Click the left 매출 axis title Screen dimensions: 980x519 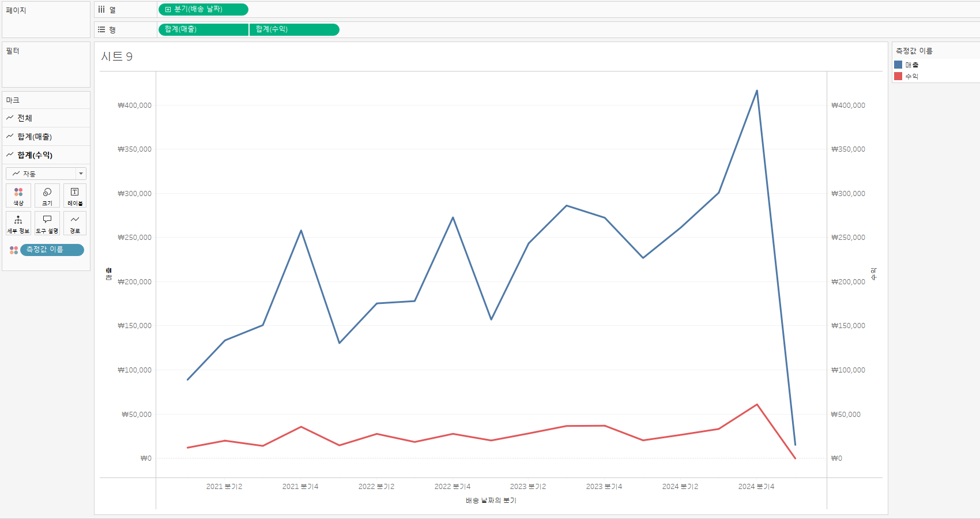[108, 274]
